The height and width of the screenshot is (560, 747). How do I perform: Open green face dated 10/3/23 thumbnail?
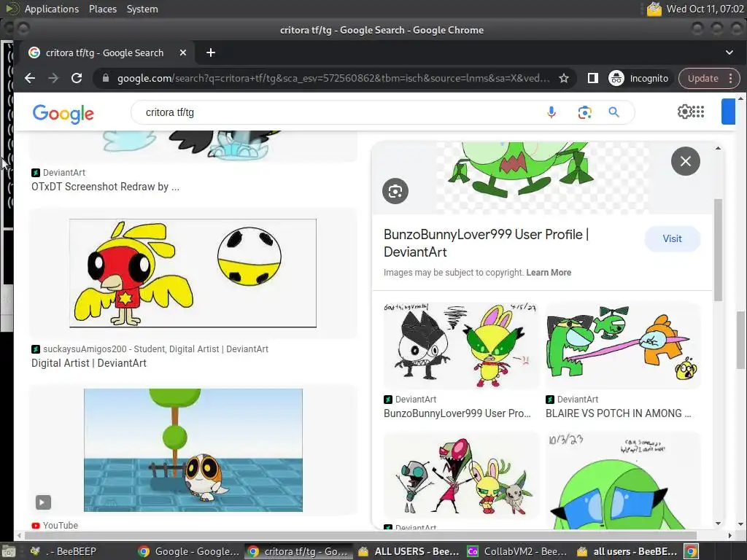coord(623,481)
